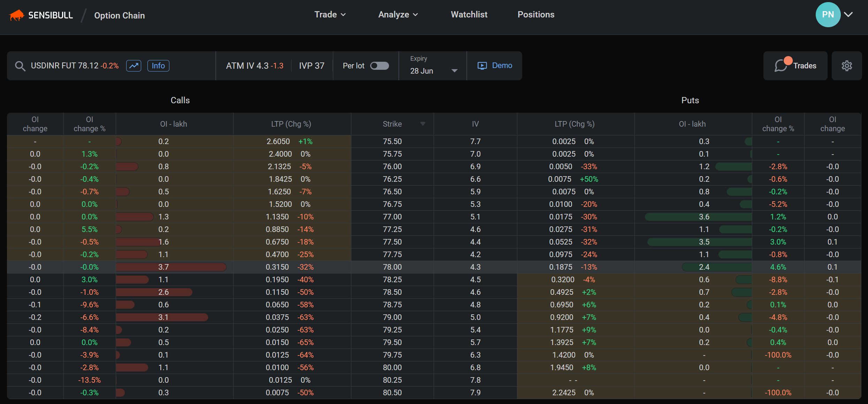
Task: Open the Analyze menu dropdown
Action: (x=398, y=15)
